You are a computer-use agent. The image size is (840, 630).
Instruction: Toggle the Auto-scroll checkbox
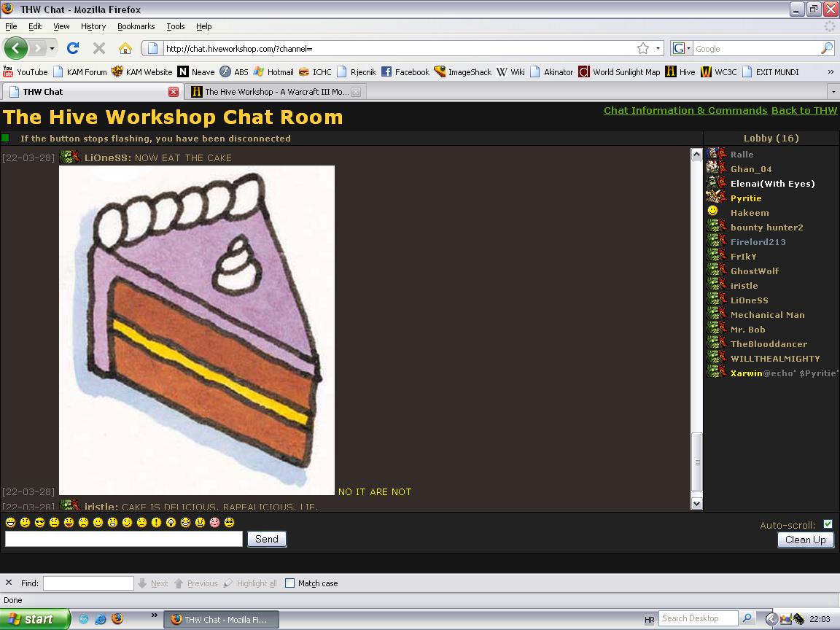click(828, 524)
